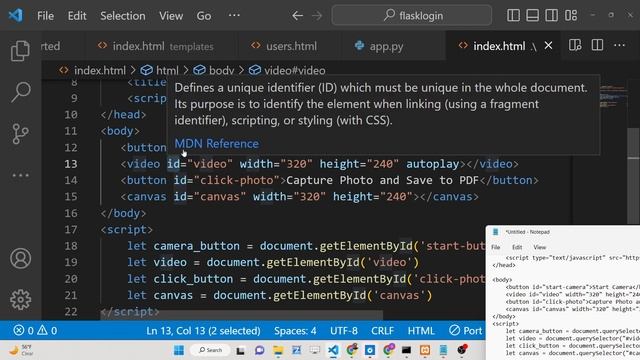
Task: Split the editor right
Action: tap(597, 45)
